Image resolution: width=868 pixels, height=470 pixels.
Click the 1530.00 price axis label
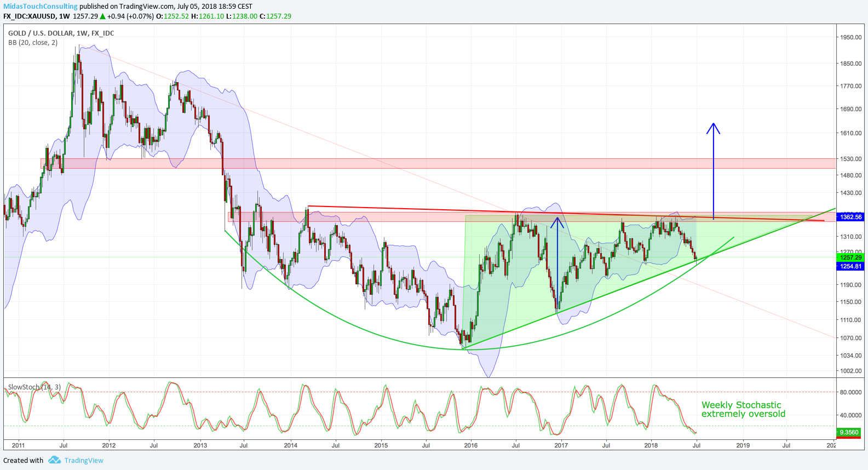click(850, 159)
